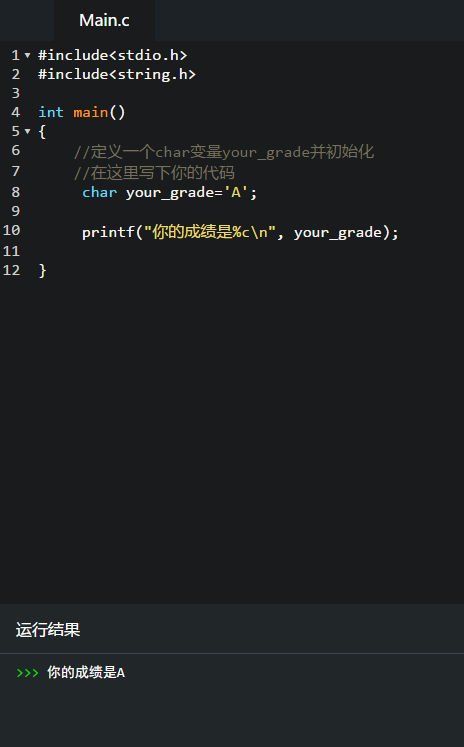Screen dimensions: 464x747
Task: Click line number 9 in gutter
Action: coord(16,211)
